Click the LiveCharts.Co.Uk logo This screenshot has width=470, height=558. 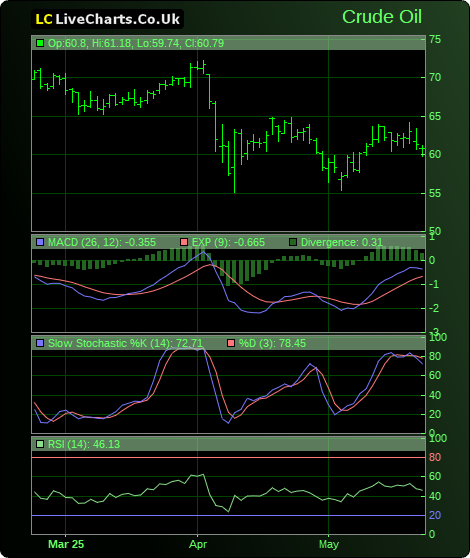tap(107, 19)
